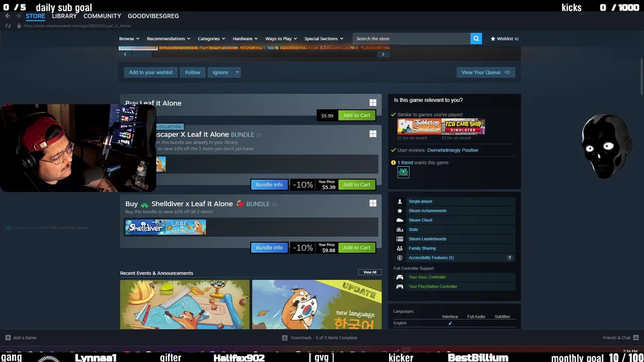This screenshot has width=644, height=362.
Task: Click the forward navigation arrow
Action: (x=18, y=16)
